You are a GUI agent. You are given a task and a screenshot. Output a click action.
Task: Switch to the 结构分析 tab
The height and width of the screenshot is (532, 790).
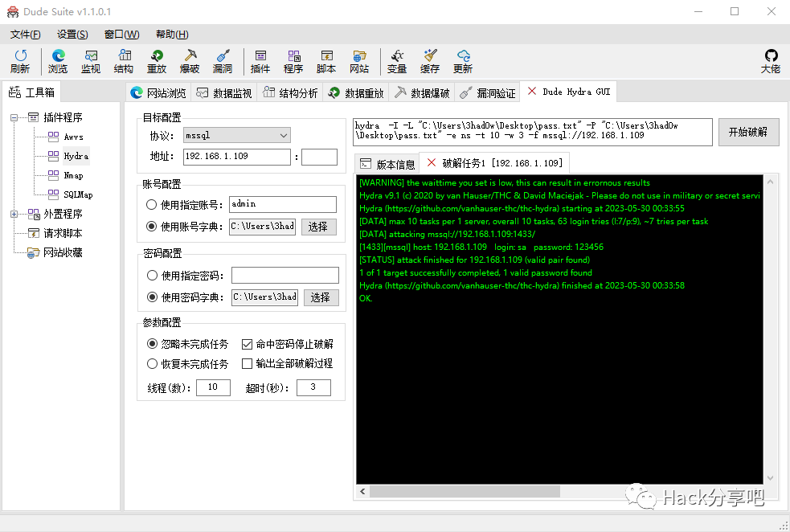[x=290, y=92]
